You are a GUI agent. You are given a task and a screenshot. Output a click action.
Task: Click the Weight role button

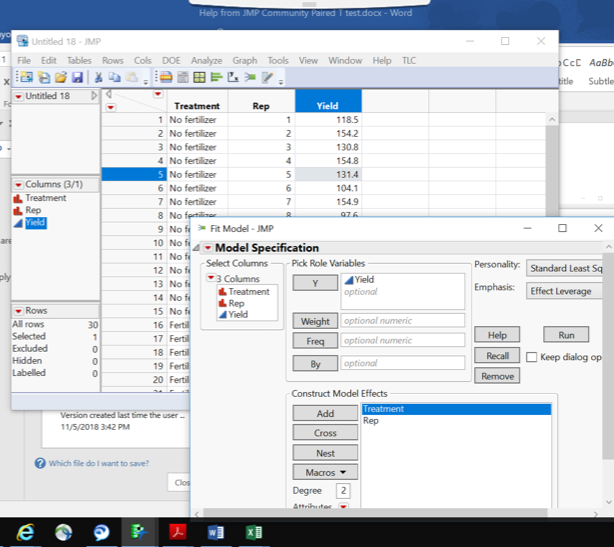(x=315, y=321)
